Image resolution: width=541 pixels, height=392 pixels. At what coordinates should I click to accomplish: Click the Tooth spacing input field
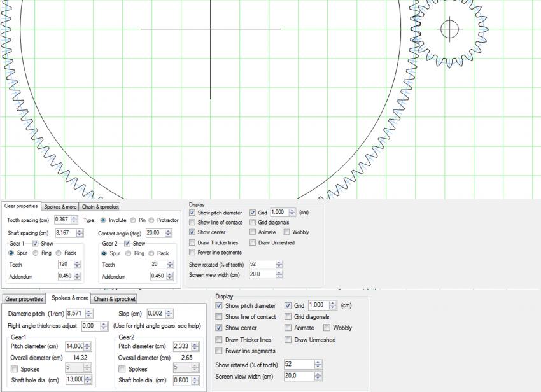[x=62, y=220]
